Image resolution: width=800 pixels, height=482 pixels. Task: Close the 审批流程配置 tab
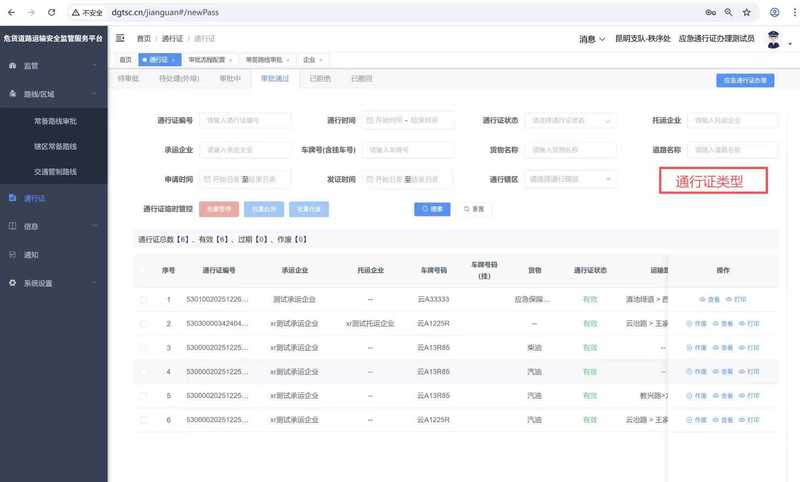(230, 60)
